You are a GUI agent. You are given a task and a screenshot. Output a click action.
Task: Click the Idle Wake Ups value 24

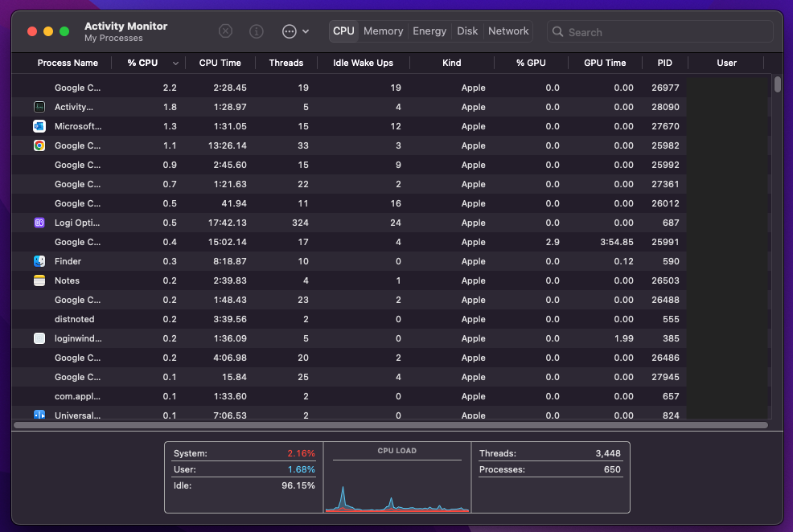pyautogui.click(x=396, y=223)
